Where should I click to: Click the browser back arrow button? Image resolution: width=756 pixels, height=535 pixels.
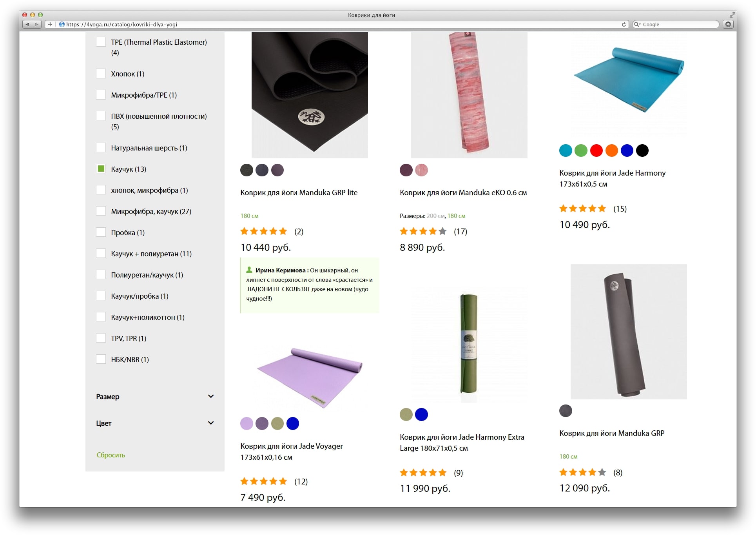[x=27, y=24]
